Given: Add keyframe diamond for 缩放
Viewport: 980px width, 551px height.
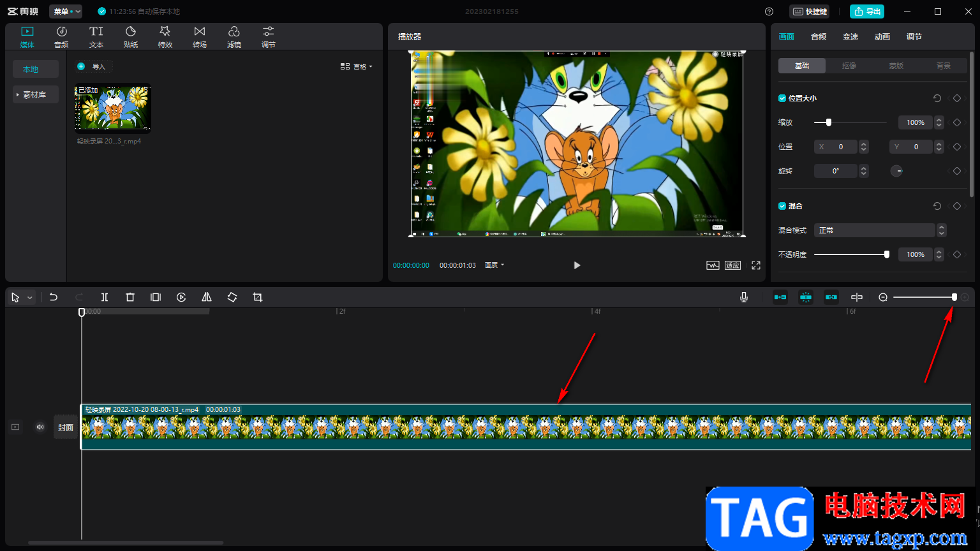Looking at the screenshot, I should [x=957, y=122].
